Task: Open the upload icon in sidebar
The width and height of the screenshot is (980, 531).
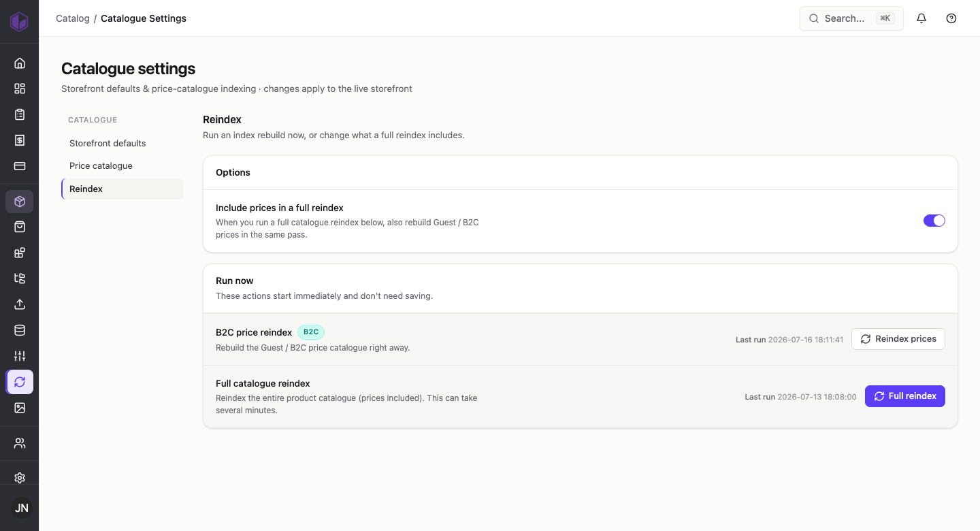Action: tap(20, 304)
